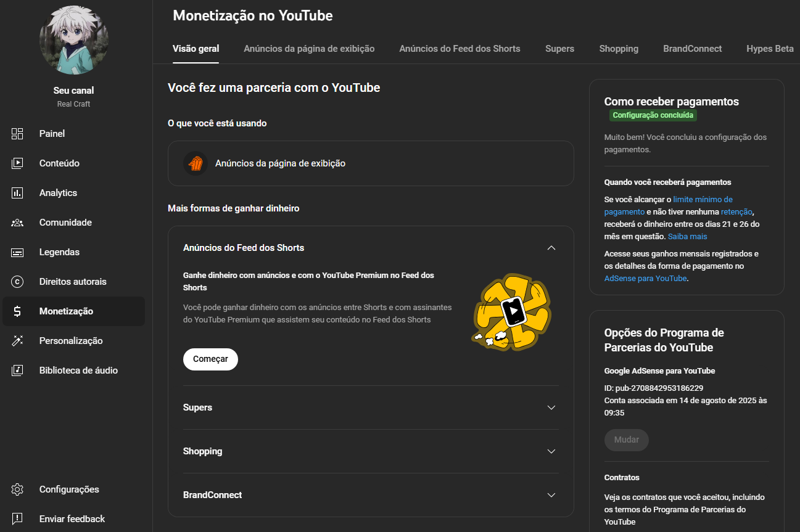Click the Começar button
Screen dimensions: 800x532
(x=210, y=359)
